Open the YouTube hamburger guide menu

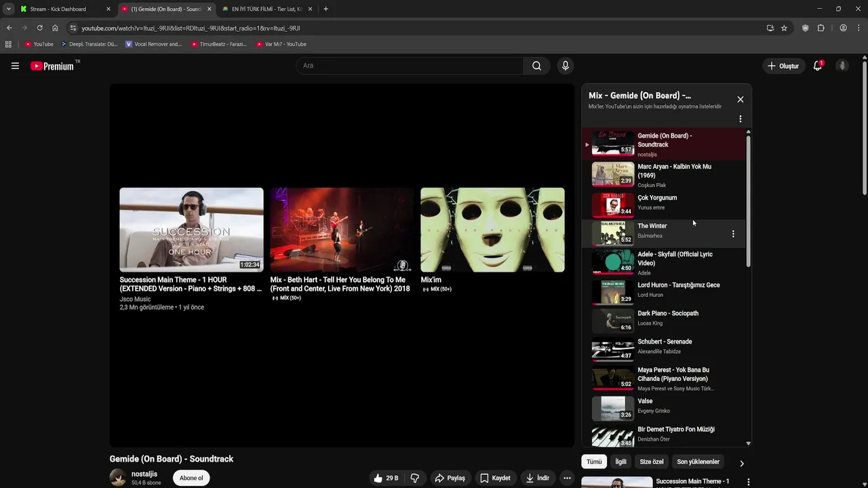click(x=15, y=66)
